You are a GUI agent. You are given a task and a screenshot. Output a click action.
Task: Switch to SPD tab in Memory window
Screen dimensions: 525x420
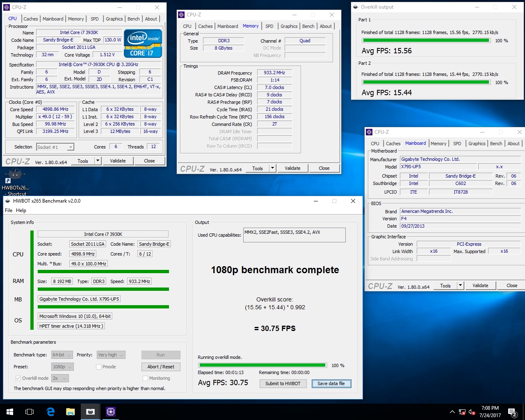tap(269, 26)
